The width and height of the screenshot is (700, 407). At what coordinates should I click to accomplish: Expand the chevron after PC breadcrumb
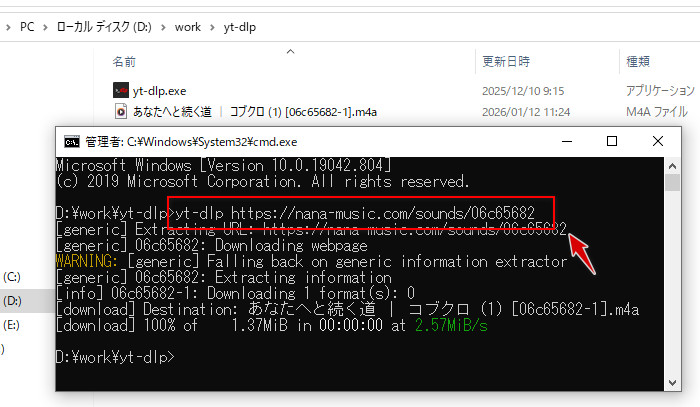(45, 28)
